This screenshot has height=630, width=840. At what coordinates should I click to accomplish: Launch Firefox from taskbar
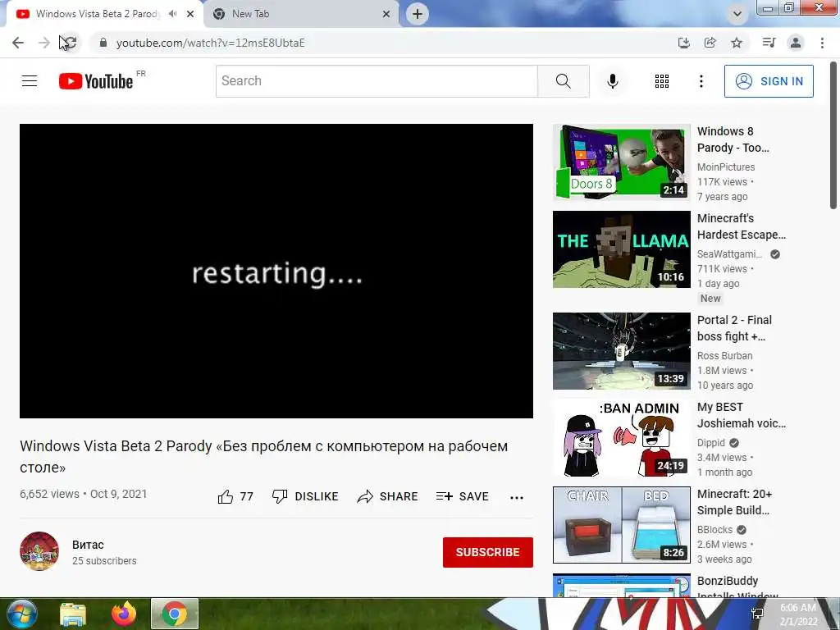[124, 614]
